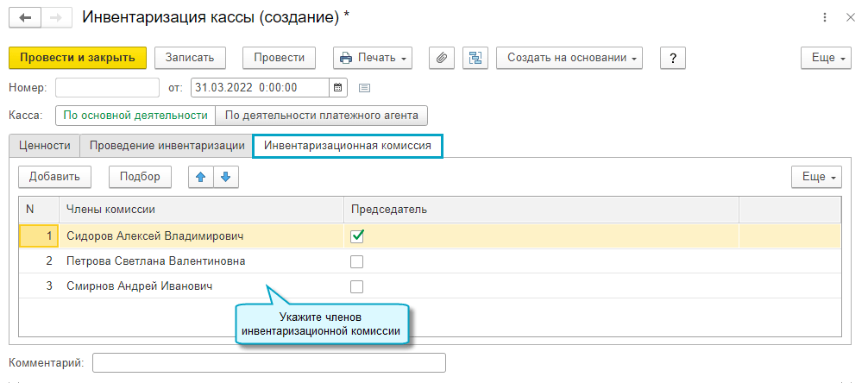Viewport: 868px width, 383px height.
Task: Switch to the Проведение инвентаризации tab
Action: pyautogui.click(x=167, y=146)
